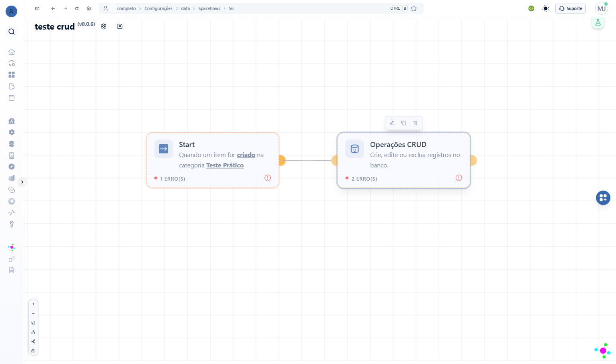This screenshot has width=616, height=364.
Task: Open the key icon in the sidebar
Action: coord(12,224)
